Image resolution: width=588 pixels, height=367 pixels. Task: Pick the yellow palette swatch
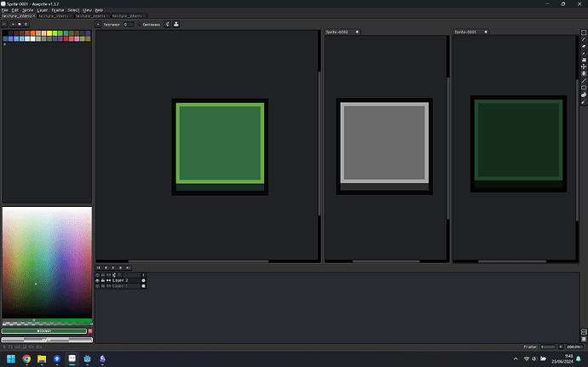[49, 33]
